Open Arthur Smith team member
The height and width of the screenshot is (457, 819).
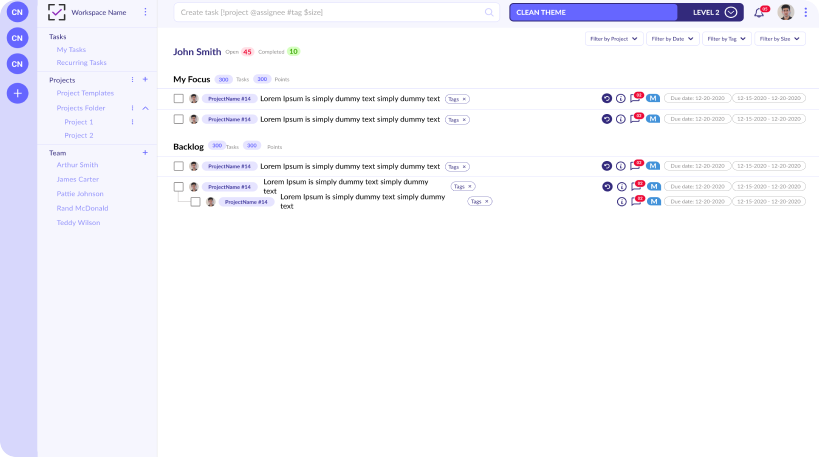pyautogui.click(x=77, y=165)
